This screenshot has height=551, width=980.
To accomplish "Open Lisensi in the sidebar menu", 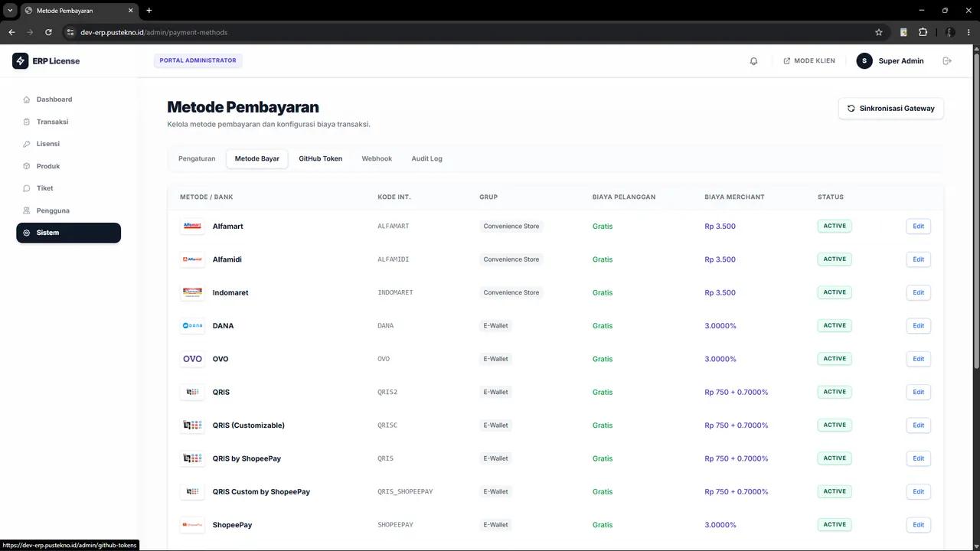I will pyautogui.click(x=68, y=144).
